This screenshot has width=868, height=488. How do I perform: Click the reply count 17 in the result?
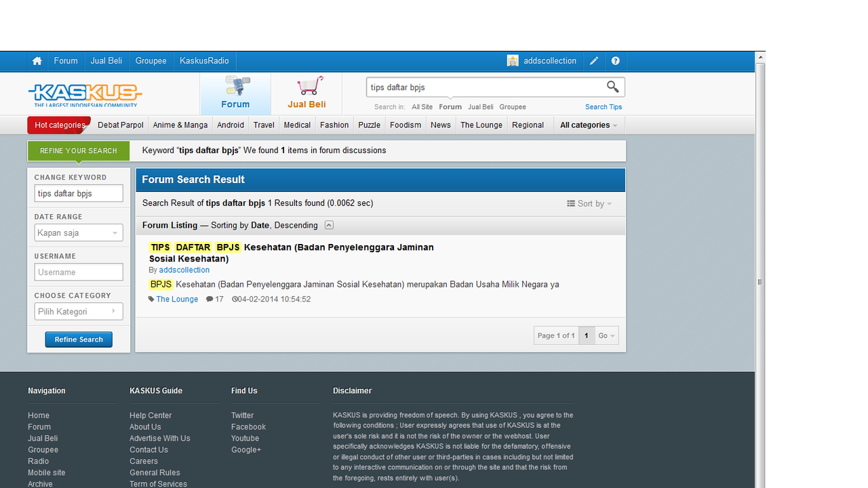point(215,299)
